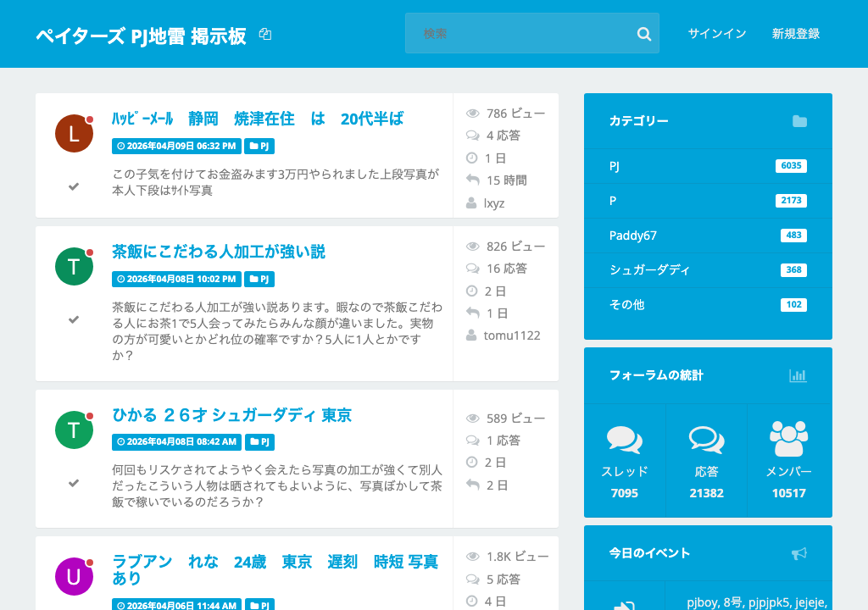Open the Paddy67 category in the sidebar
This screenshot has width=868, height=610.
[632, 236]
